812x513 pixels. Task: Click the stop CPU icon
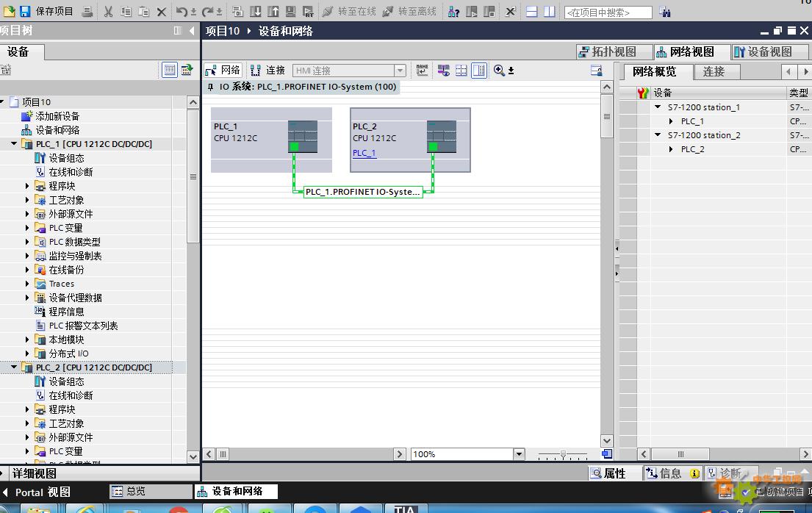coord(489,12)
